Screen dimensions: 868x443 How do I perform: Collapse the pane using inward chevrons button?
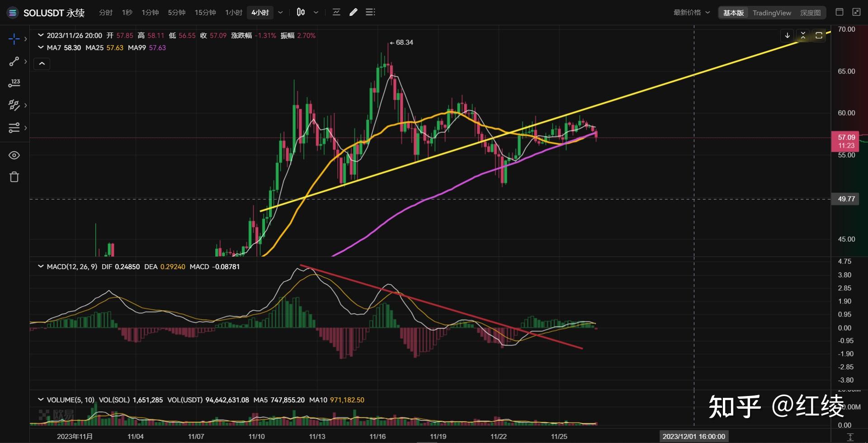pos(803,35)
